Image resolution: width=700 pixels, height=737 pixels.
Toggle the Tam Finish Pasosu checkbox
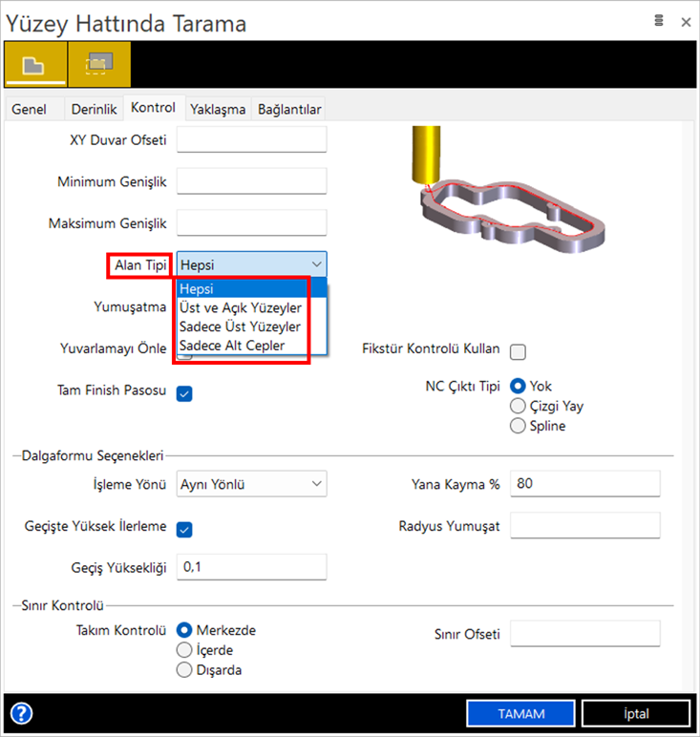pyautogui.click(x=184, y=393)
